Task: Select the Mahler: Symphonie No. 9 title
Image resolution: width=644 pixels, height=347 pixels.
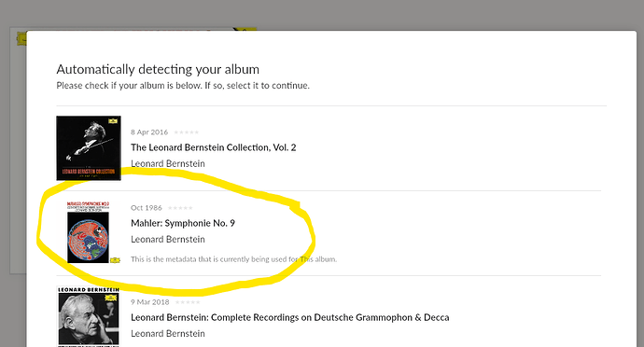Action: tap(183, 223)
